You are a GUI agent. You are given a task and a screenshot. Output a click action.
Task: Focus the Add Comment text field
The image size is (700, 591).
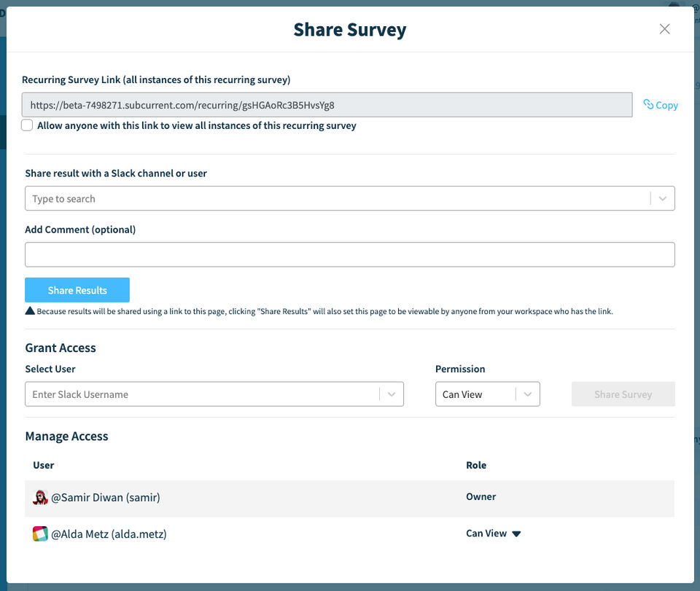pos(350,255)
